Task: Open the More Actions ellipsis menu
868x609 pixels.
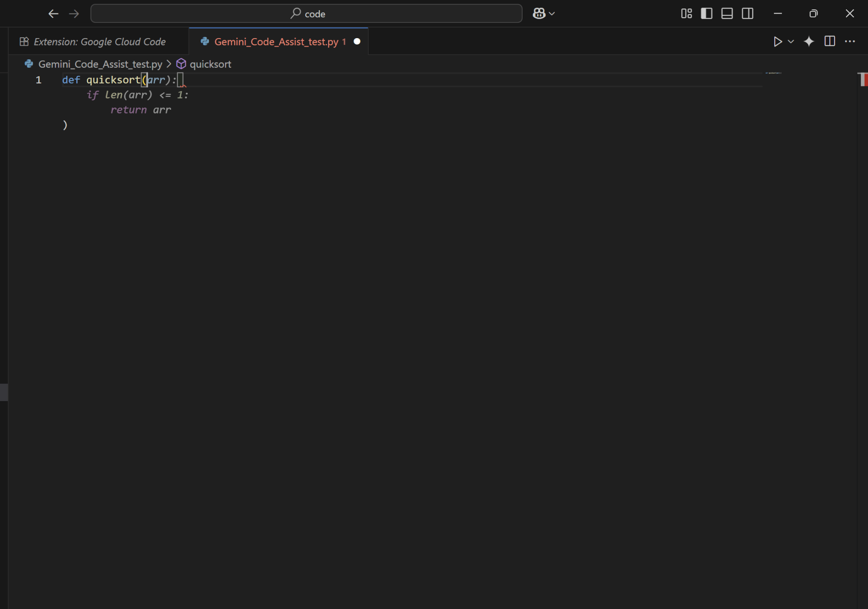Action: tap(850, 42)
